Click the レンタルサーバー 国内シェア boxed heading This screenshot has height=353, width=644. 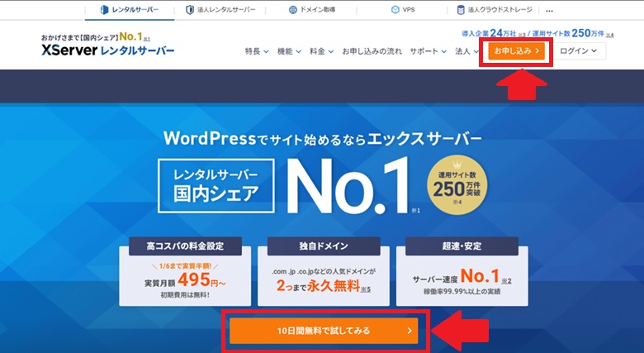(216, 186)
